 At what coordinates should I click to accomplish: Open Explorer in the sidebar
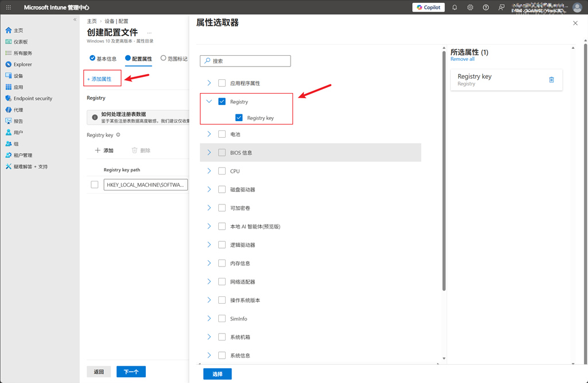point(18,64)
